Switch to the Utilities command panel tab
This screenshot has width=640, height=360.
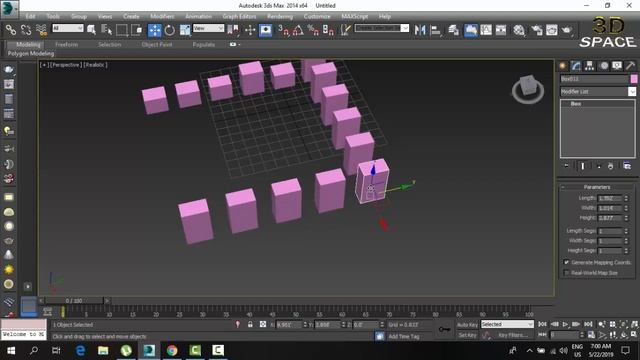tap(630, 66)
